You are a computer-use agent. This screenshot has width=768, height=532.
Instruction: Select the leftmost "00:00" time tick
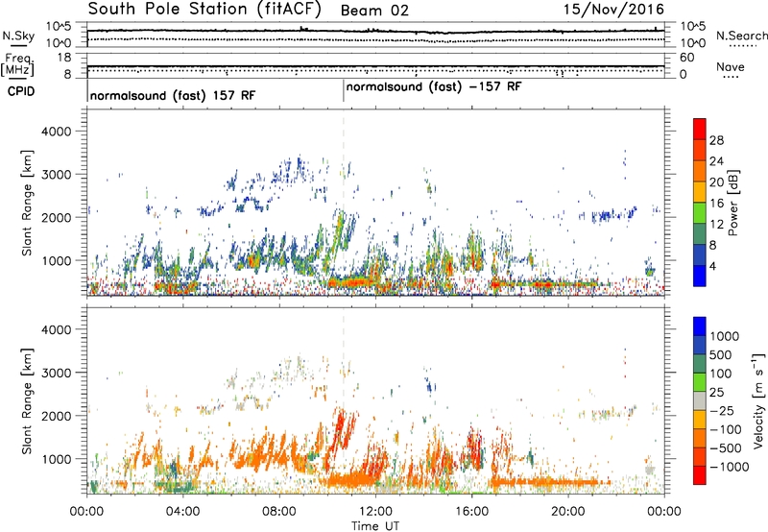click(x=87, y=512)
